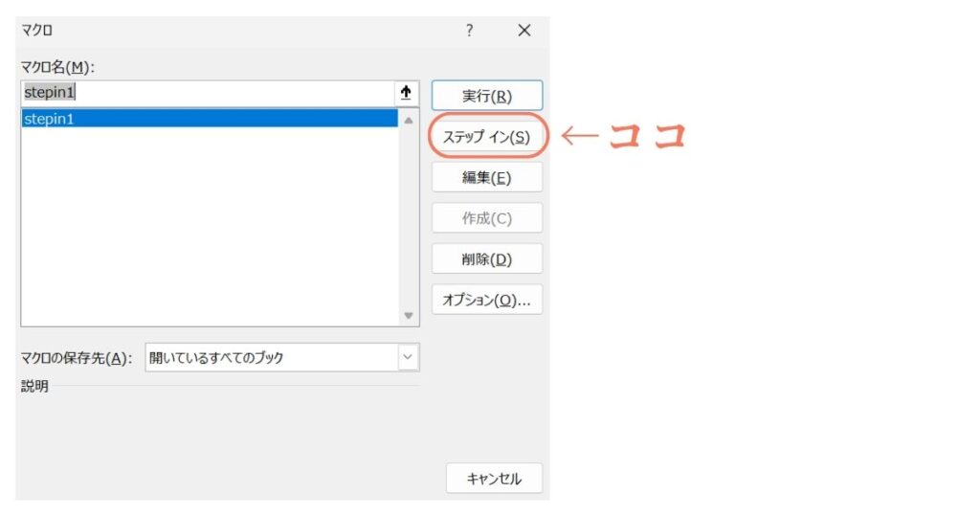Dismiss the dialog with キャンセル
Image resolution: width=980 pixels, height=515 pixels.
tap(494, 478)
